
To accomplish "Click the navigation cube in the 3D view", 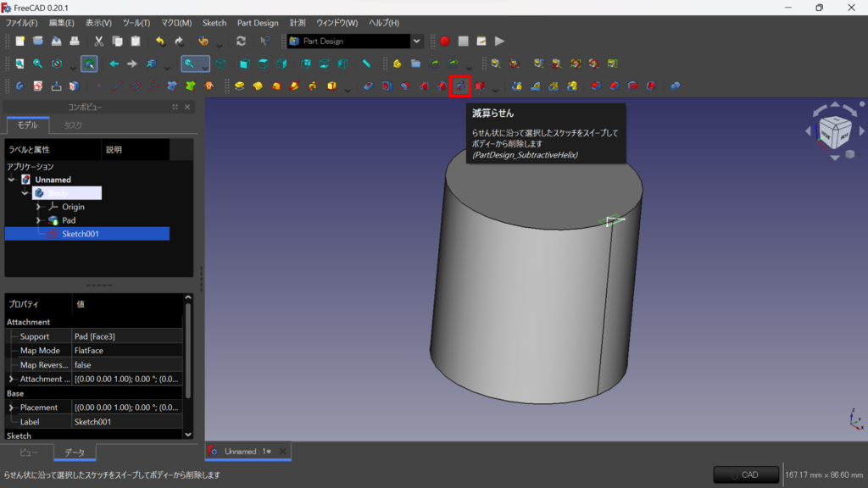I will 835,131.
